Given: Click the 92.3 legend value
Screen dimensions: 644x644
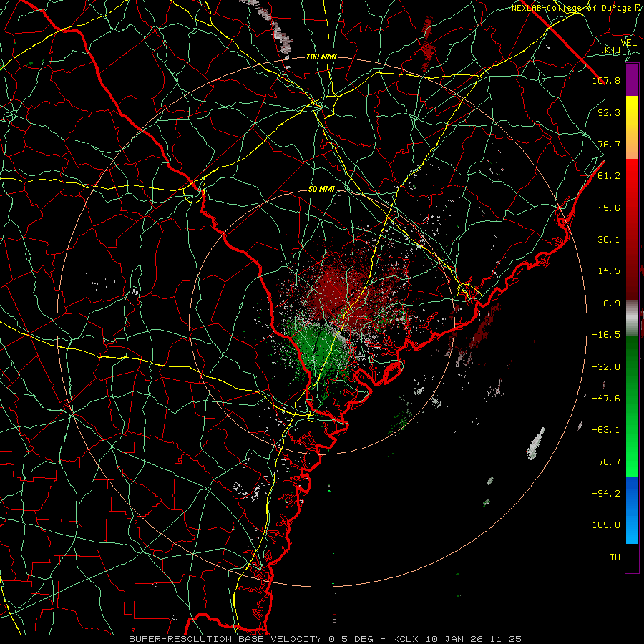Looking at the screenshot, I should click(x=609, y=112).
